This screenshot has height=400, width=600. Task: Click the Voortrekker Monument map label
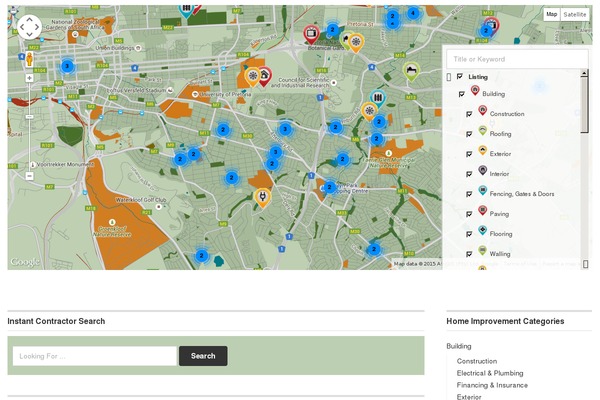pos(65,164)
